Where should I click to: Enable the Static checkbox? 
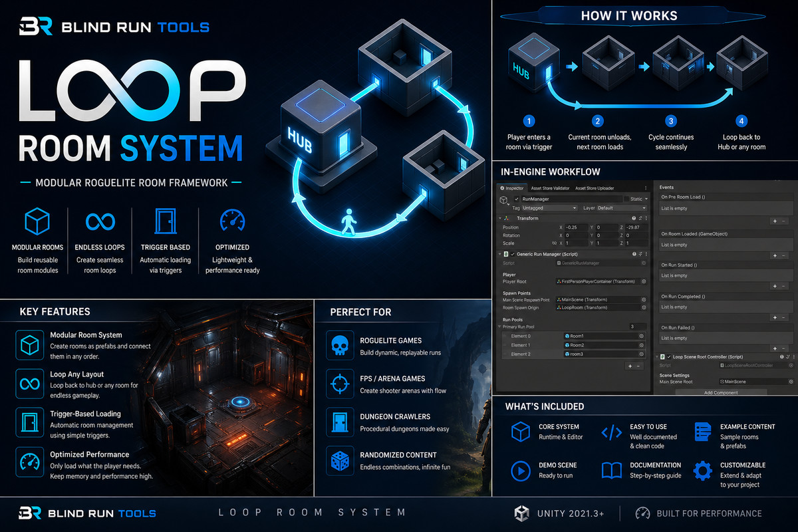(626, 199)
